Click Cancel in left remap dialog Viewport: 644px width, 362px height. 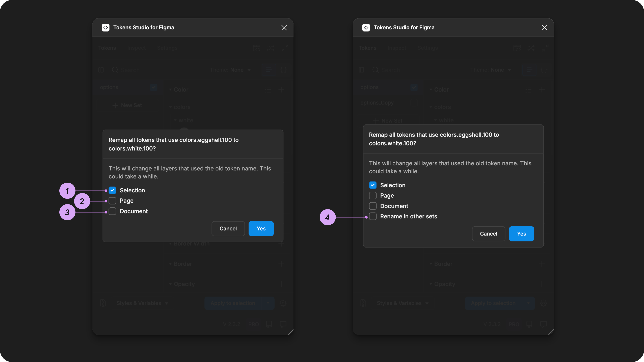click(228, 229)
